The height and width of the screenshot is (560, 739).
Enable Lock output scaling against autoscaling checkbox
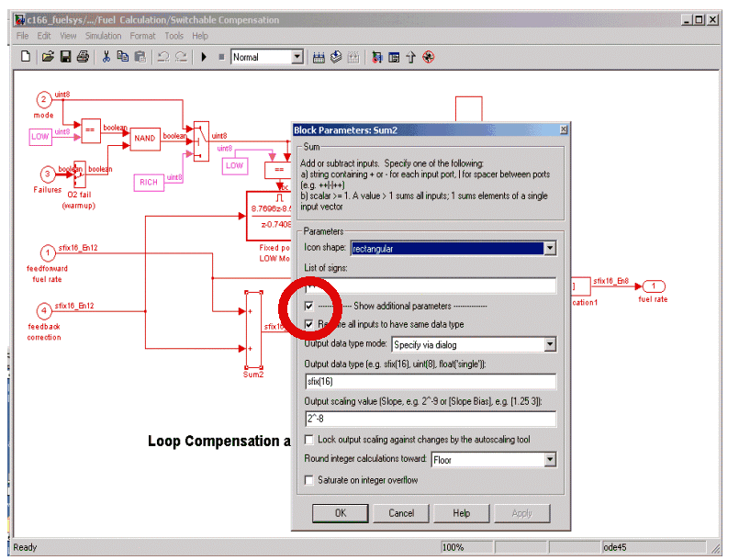click(x=309, y=440)
